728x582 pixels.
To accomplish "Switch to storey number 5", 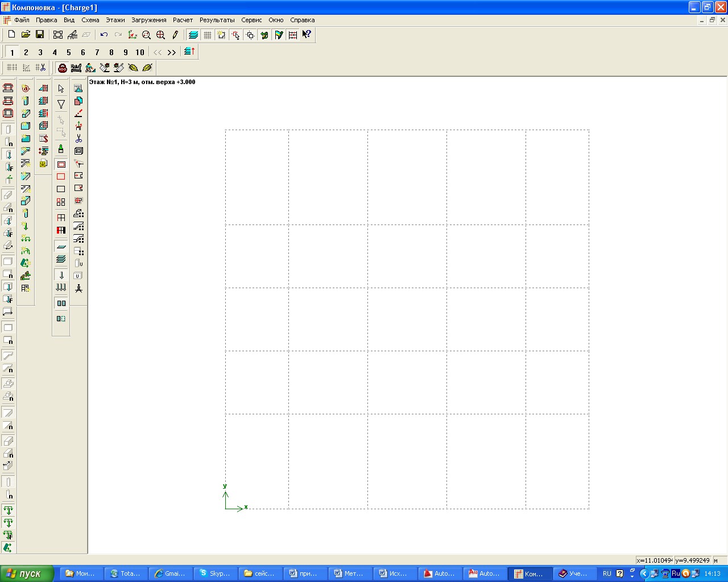I will 69,52.
